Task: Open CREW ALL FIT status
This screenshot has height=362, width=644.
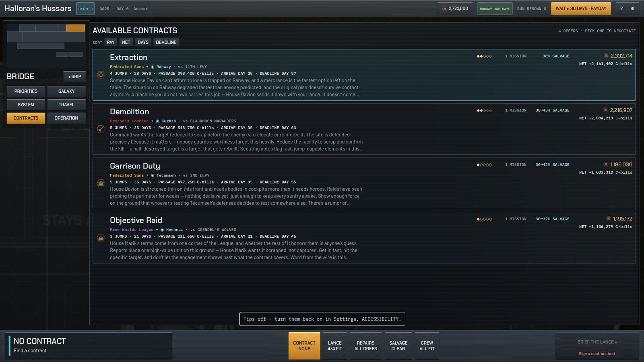Action: 427,346
